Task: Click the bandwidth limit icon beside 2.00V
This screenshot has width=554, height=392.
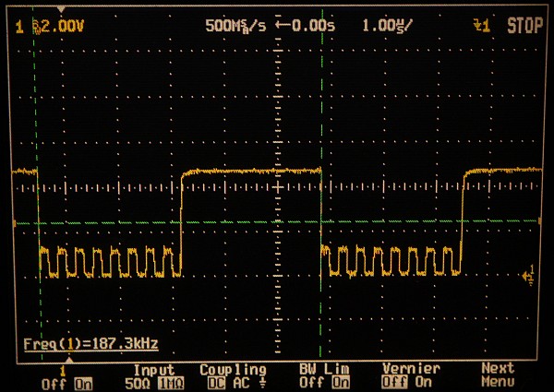Action: 35,27
